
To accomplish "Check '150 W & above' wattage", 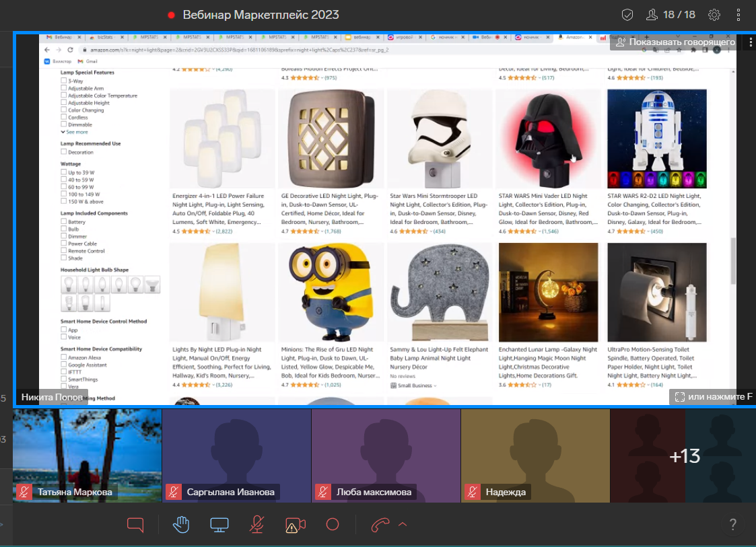I will click(x=64, y=201).
